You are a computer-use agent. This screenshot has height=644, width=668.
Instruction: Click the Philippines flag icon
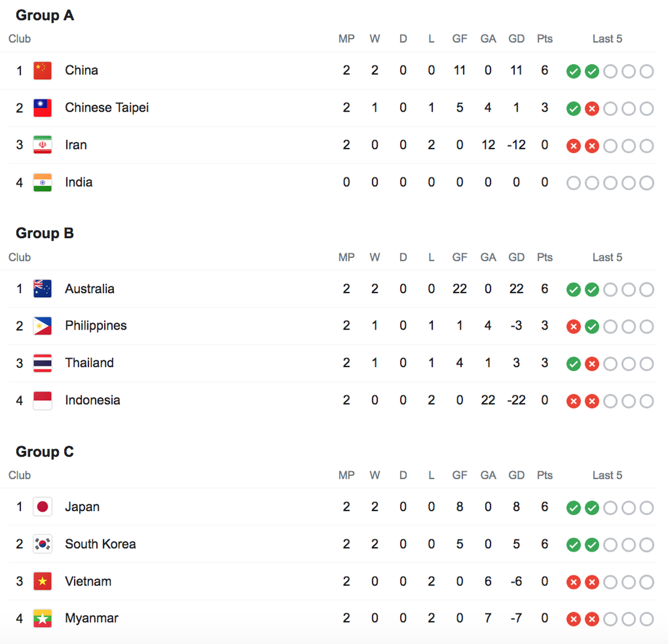coord(43,326)
